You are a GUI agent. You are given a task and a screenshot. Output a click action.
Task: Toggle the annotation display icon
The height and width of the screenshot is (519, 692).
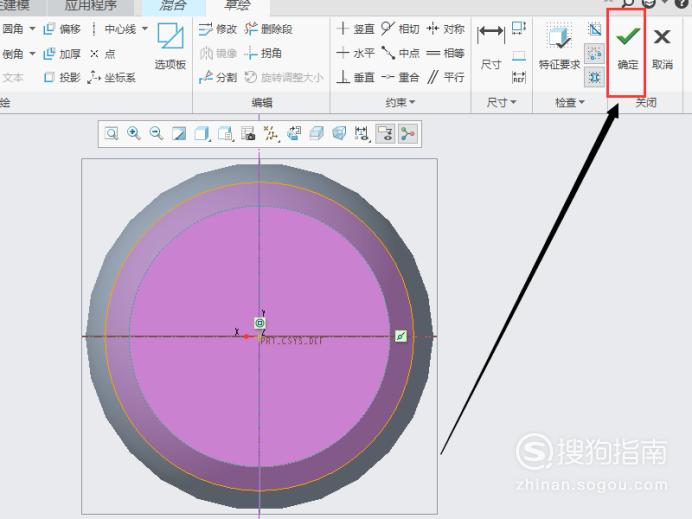pos(385,133)
